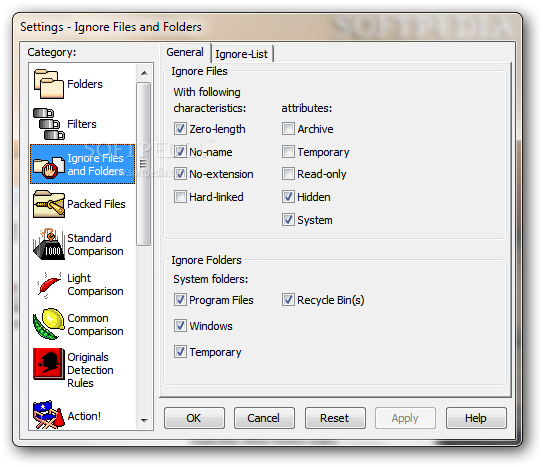The width and height of the screenshot is (543, 467).
Task: Click the category list scrollbar thumb
Action: [143, 164]
